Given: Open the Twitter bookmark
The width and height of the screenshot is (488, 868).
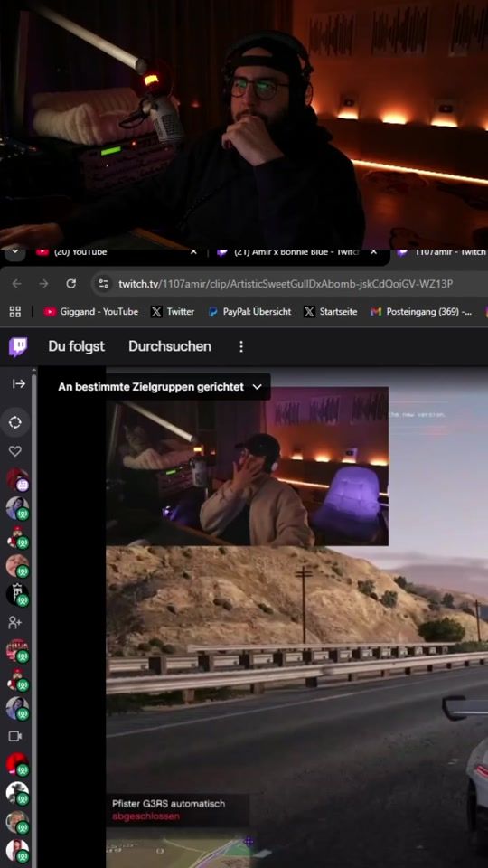Looking at the screenshot, I should 174,312.
